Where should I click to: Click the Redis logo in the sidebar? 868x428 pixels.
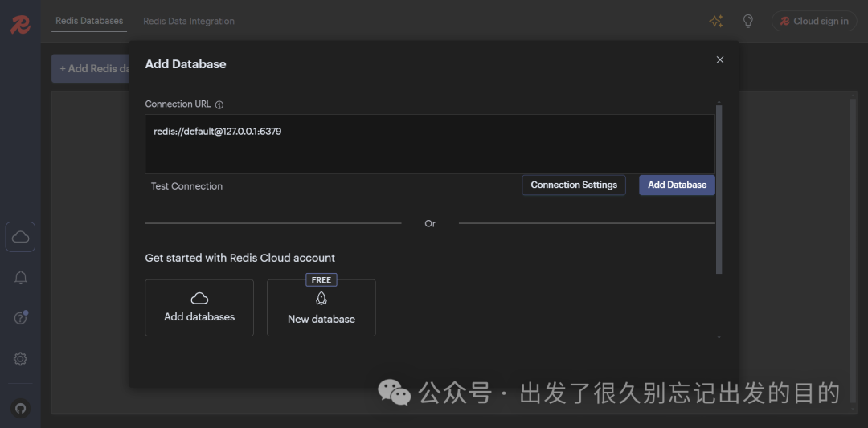(20, 24)
